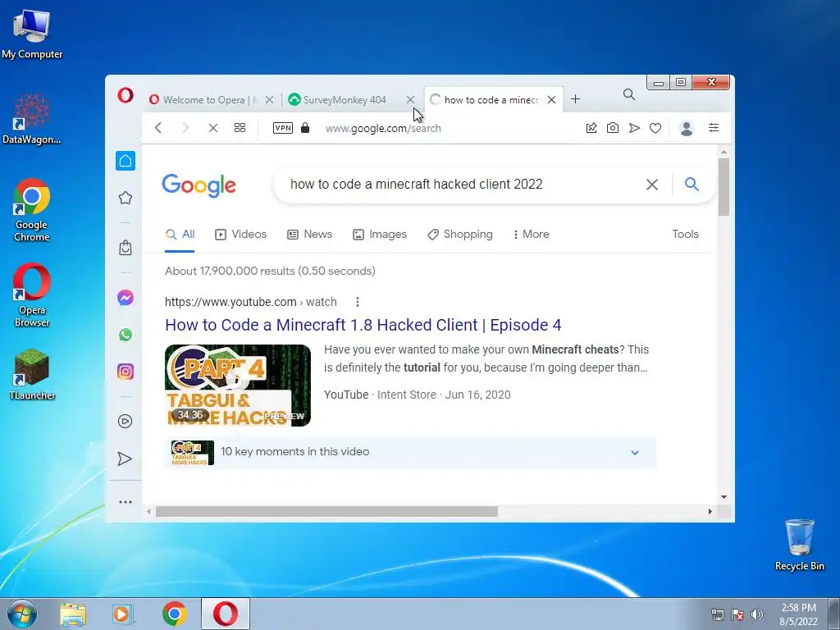Open Windows Explorer from the taskbar

point(73,614)
